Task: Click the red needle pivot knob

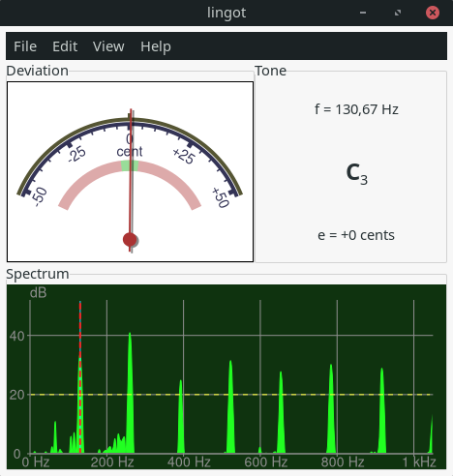Action: click(130, 240)
